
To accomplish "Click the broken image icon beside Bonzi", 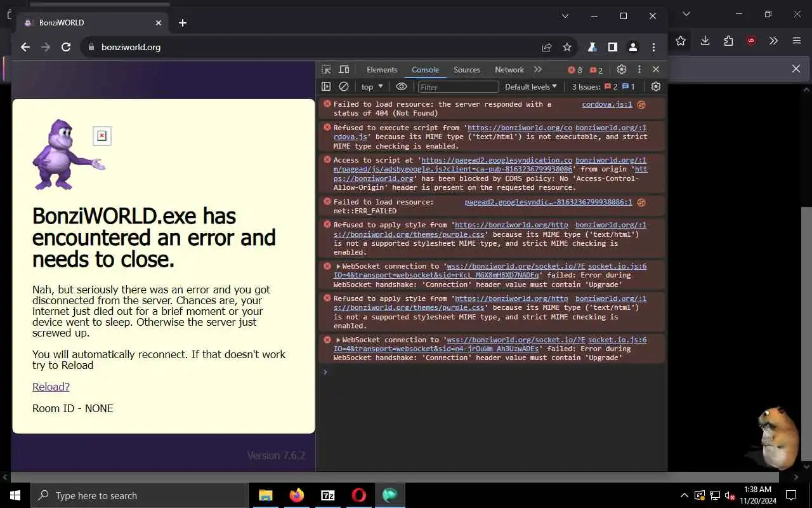I will (x=101, y=136).
